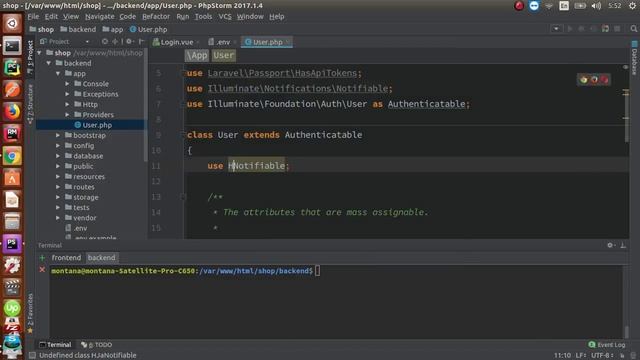Close the terminal session with the red X
Screen dimensions: 640x360
[x=42, y=270]
